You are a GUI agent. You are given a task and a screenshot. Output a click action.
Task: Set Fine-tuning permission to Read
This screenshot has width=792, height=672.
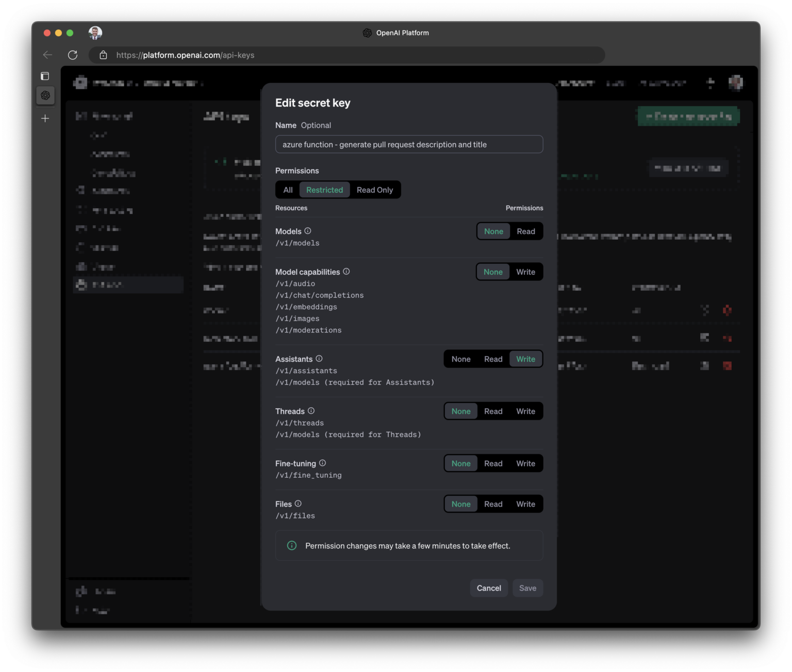coord(493,463)
